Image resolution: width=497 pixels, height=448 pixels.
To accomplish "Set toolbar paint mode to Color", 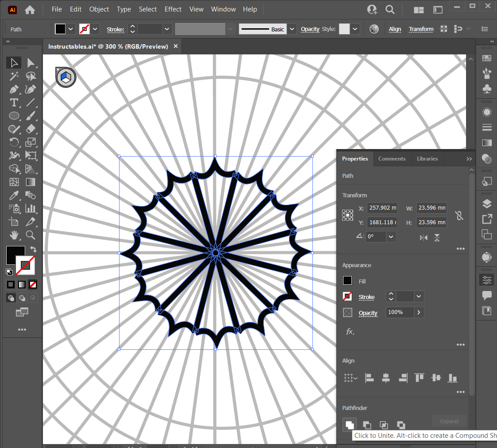I will tap(11, 284).
